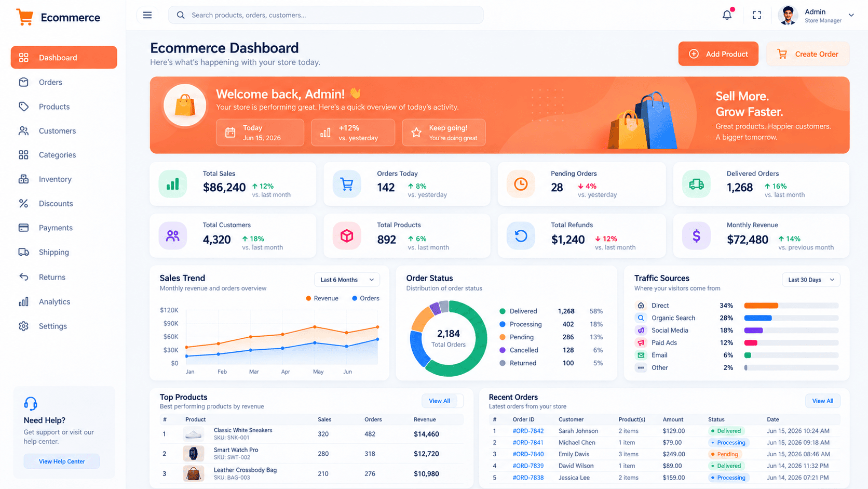Click the Pending Orders clock icon

(x=521, y=184)
